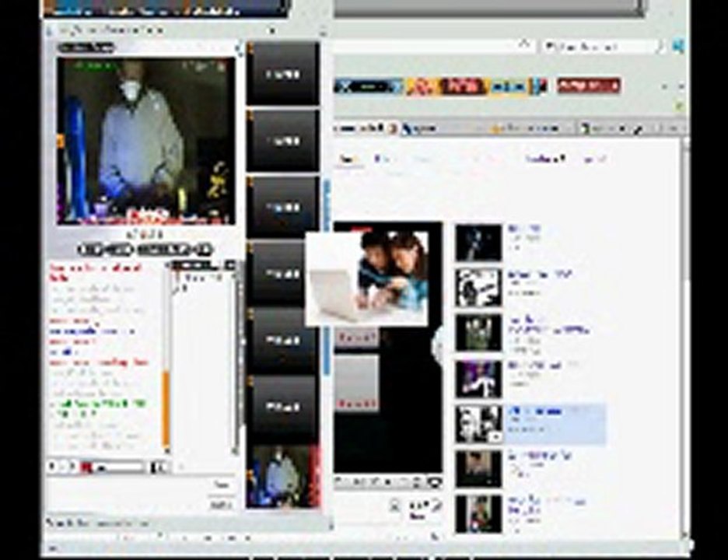This screenshot has height=560, width=728.
Task: Click the upper button beside the message box
Action: coord(222,485)
